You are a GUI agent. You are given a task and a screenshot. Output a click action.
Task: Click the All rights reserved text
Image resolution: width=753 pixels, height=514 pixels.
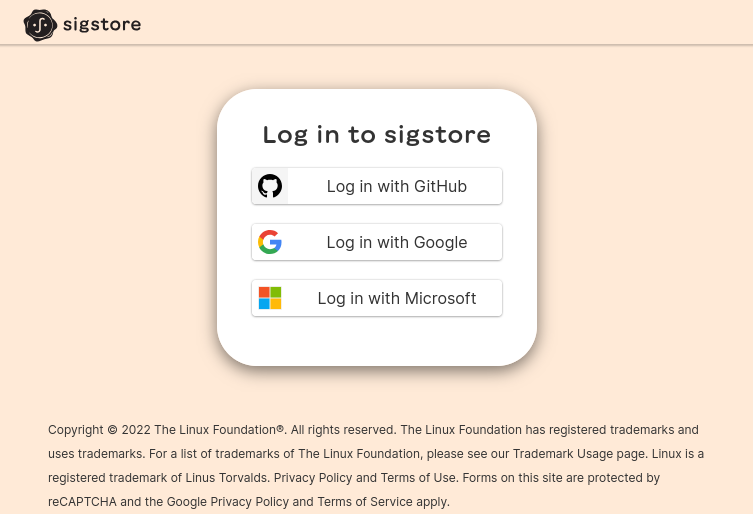point(343,430)
